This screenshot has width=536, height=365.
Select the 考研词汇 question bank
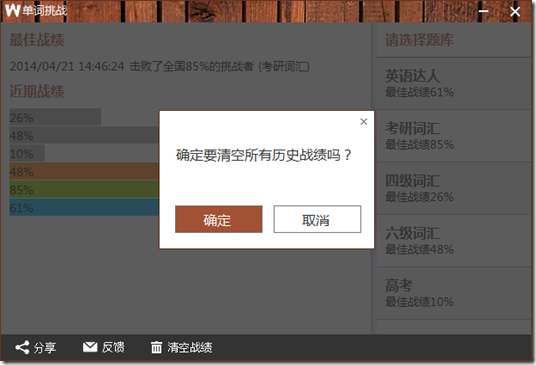pos(454,136)
